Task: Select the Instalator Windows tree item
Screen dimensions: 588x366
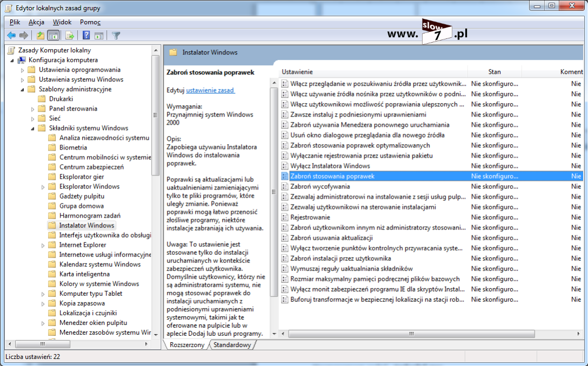Action: coord(86,226)
